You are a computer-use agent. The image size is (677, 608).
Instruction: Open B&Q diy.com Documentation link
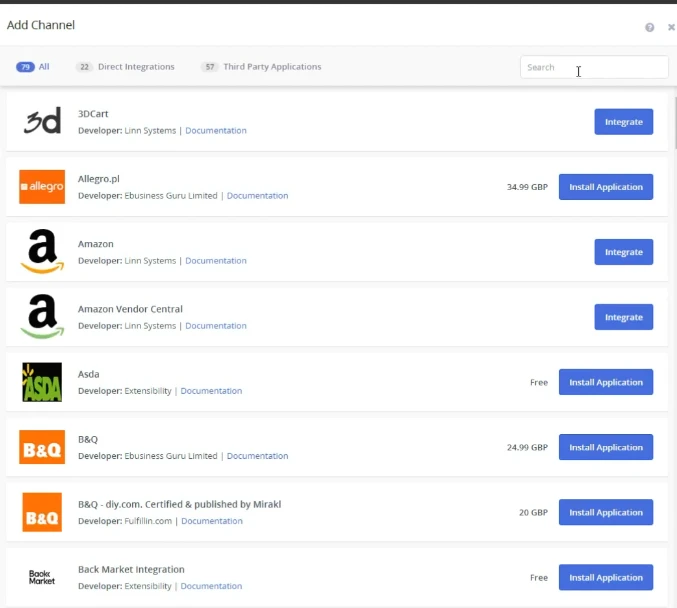212,521
